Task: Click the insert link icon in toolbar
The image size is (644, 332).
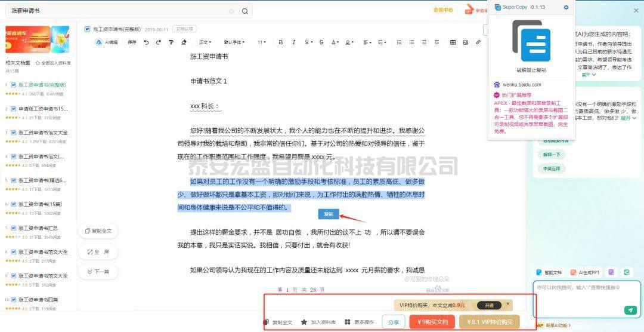Action: tap(478, 42)
